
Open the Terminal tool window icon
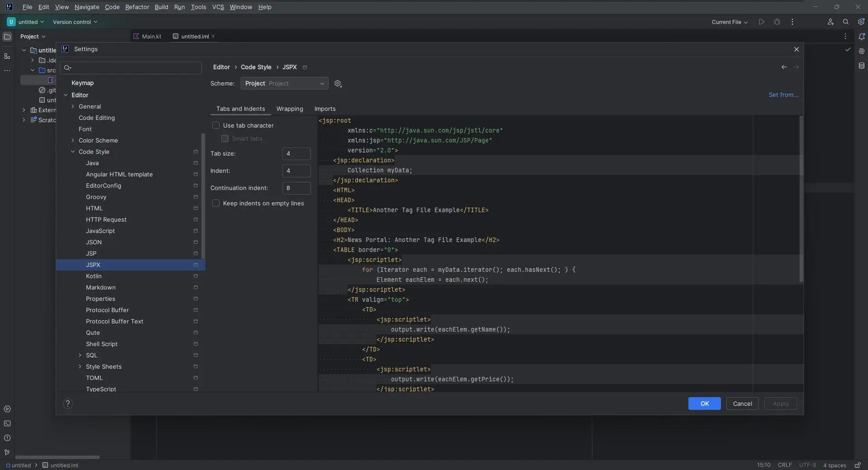point(7,424)
